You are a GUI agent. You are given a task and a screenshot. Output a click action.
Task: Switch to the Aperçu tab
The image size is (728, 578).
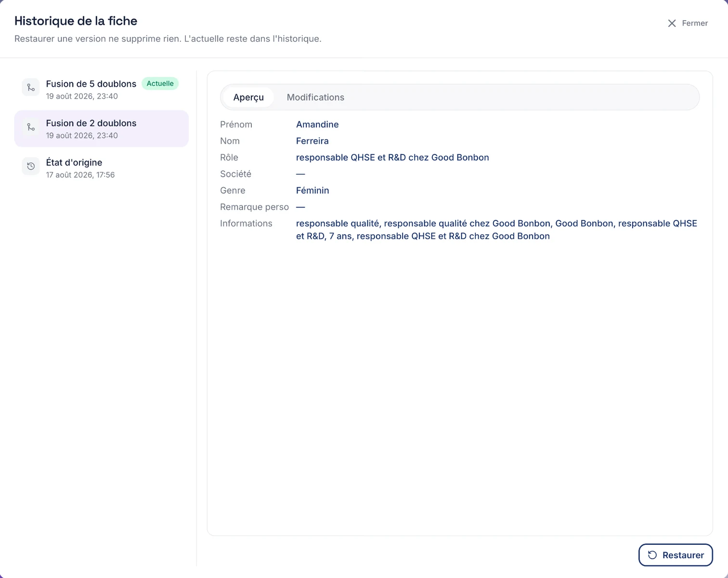[248, 97]
